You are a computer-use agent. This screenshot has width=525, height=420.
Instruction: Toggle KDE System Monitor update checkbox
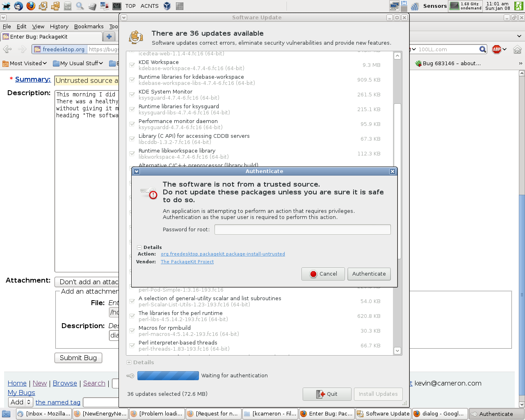132,94
